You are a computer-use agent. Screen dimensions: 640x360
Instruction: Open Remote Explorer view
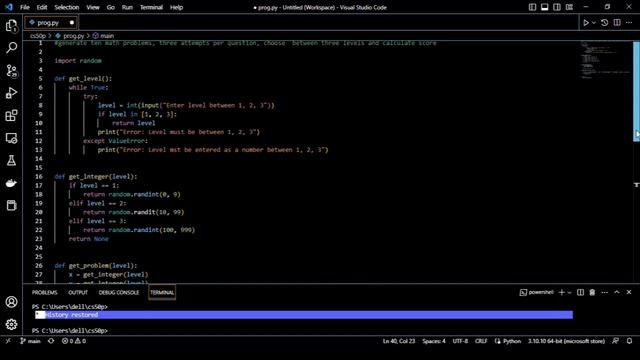click(11, 138)
